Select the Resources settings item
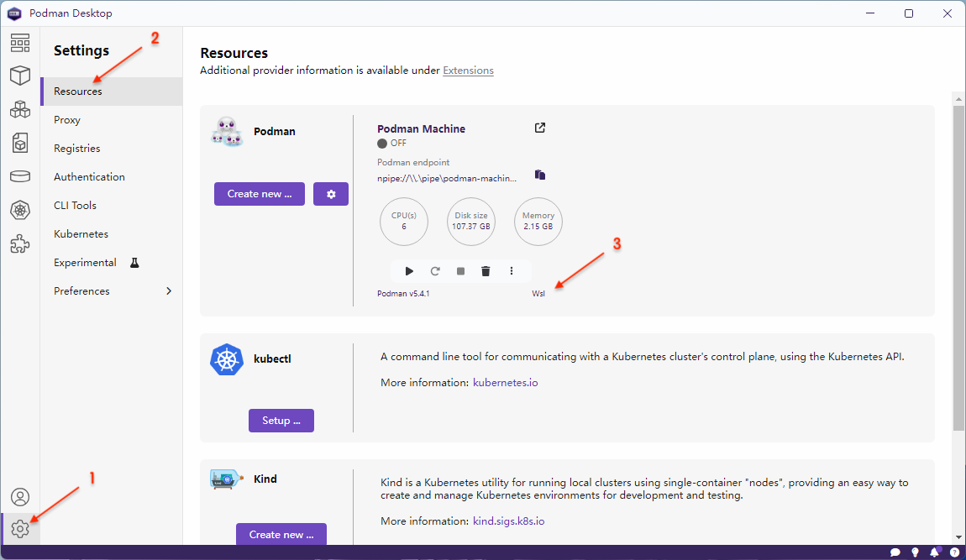966x560 pixels. pos(112,92)
